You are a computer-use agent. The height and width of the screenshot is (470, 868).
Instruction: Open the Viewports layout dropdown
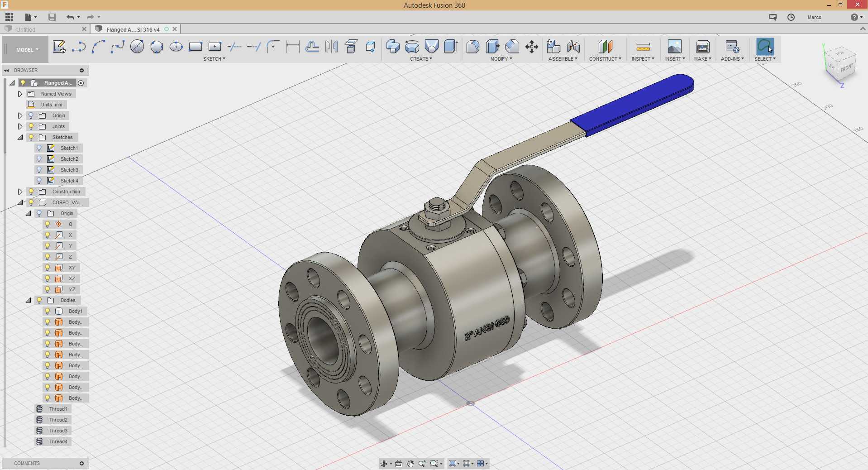pos(482,464)
